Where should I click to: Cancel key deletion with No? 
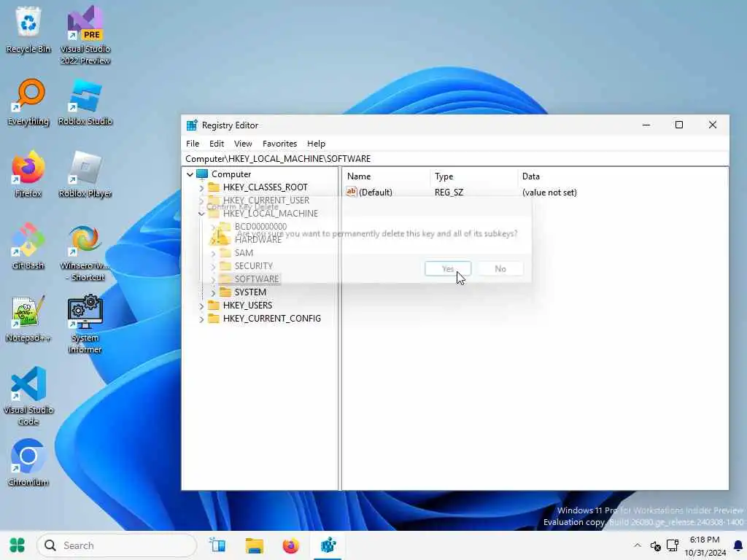click(500, 268)
